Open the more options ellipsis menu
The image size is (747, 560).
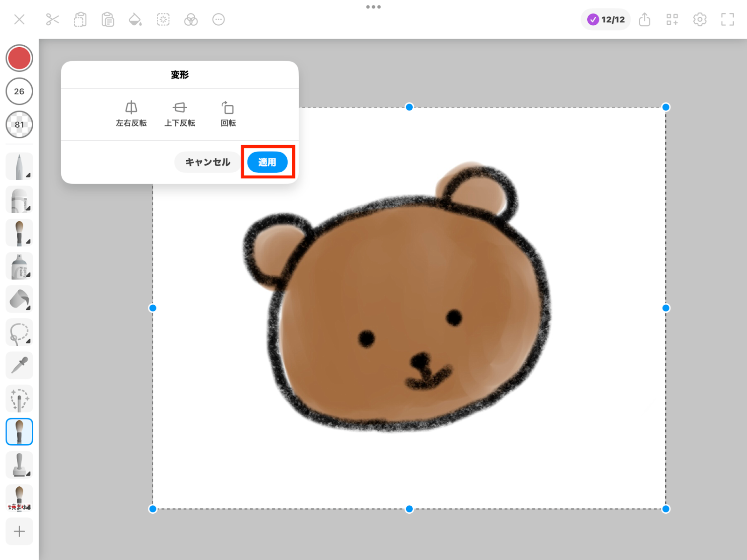coord(218,20)
